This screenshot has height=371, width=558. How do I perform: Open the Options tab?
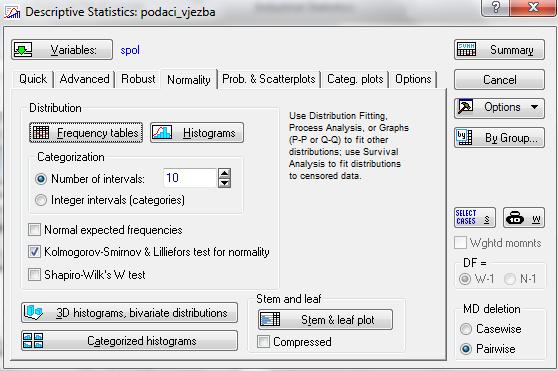pyautogui.click(x=413, y=79)
